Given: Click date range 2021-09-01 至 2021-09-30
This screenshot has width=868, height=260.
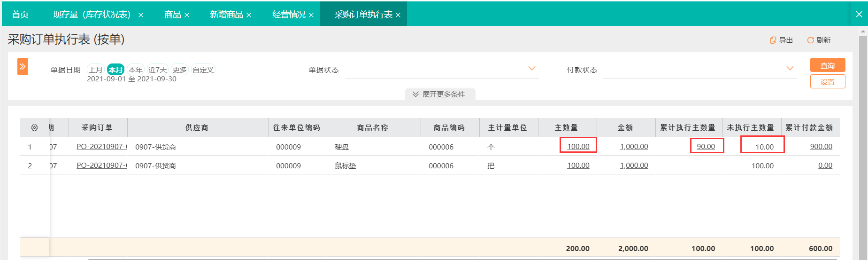Looking at the screenshot, I should (131, 79).
